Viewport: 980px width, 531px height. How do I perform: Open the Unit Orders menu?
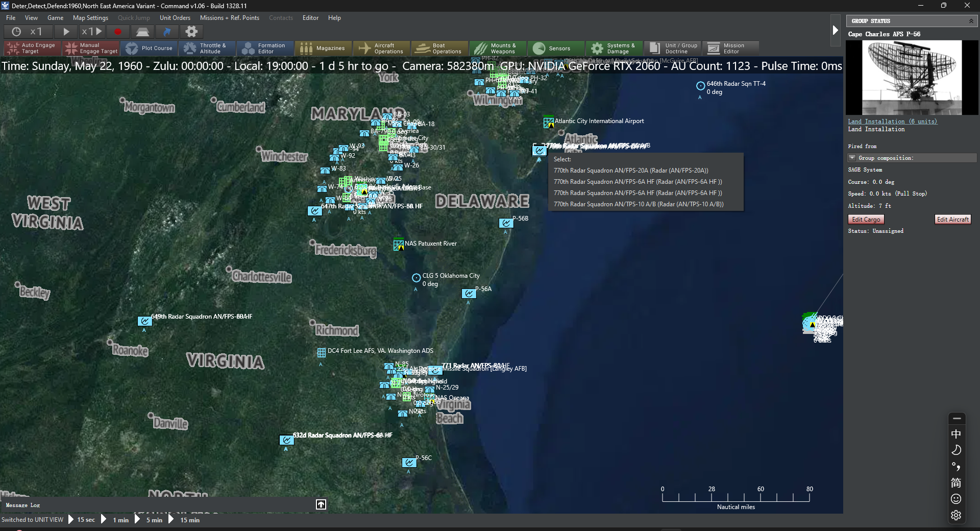click(x=175, y=18)
